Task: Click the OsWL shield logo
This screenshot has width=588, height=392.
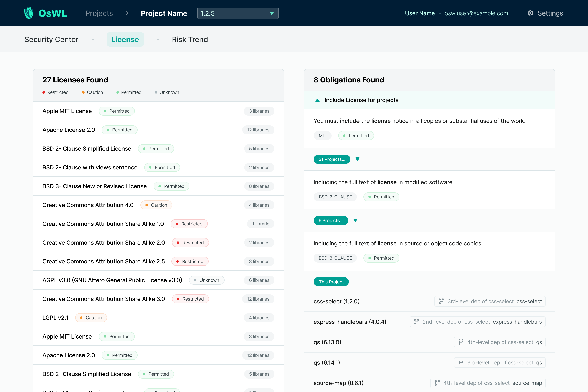Action: point(29,13)
